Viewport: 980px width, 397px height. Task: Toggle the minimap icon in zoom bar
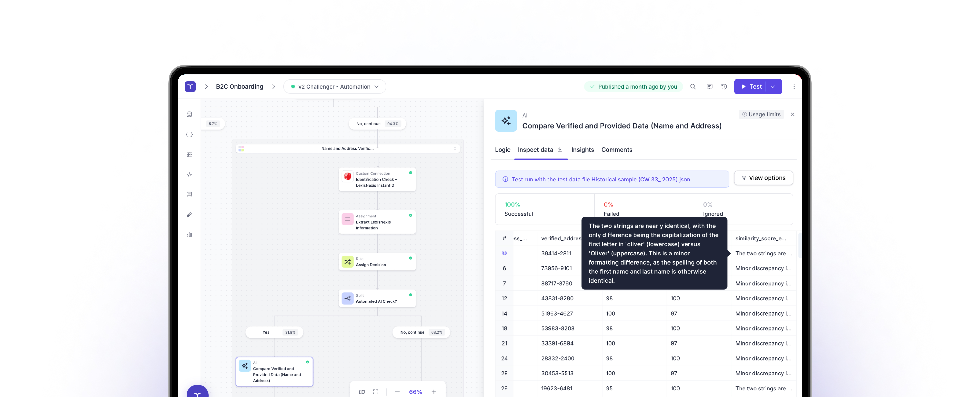click(x=362, y=392)
